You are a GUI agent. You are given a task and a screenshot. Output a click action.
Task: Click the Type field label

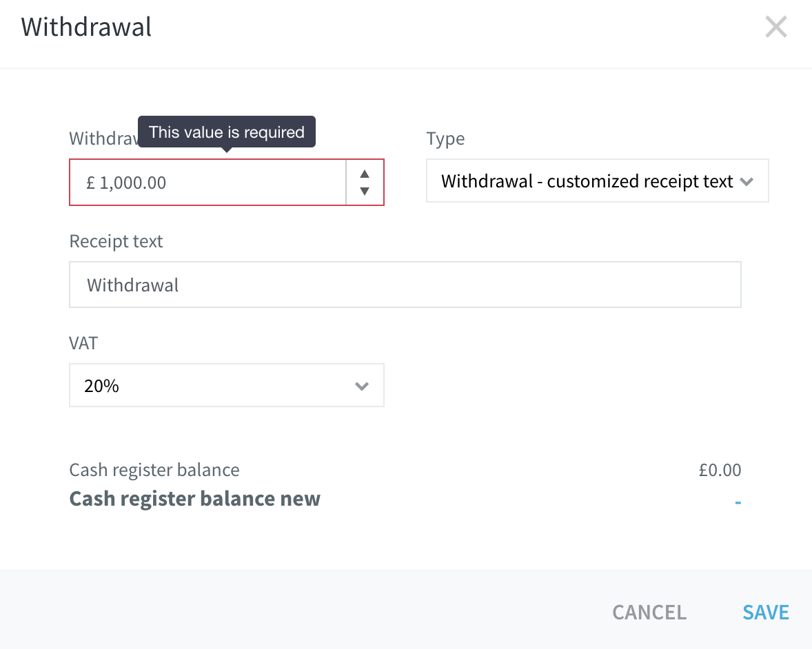[x=445, y=138]
